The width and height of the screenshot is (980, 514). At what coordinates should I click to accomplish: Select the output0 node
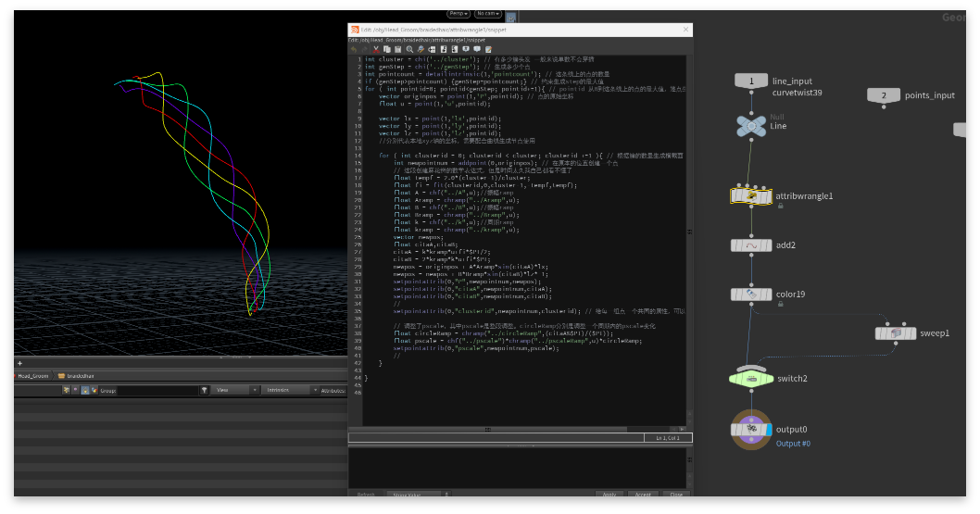pos(750,429)
